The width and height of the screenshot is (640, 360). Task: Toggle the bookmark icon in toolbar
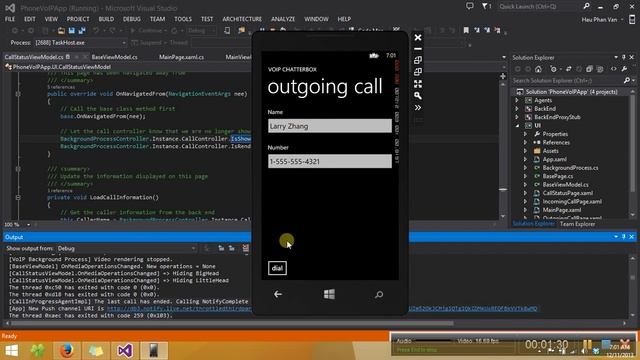[x=466, y=30]
